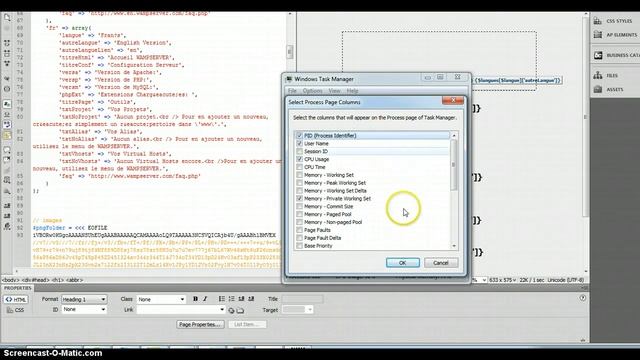Viewport: 640px width, 360px height.
Task: Open the Help menu in Task Manager
Action: point(352,91)
